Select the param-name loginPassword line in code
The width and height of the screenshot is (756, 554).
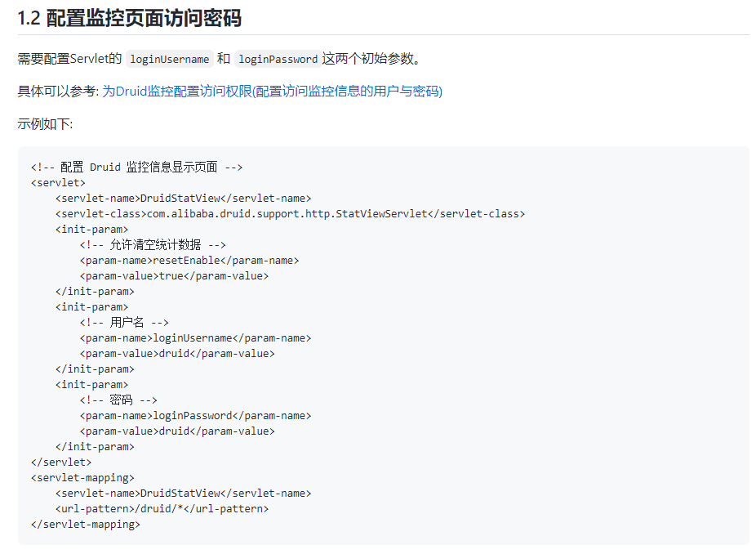click(196, 415)
